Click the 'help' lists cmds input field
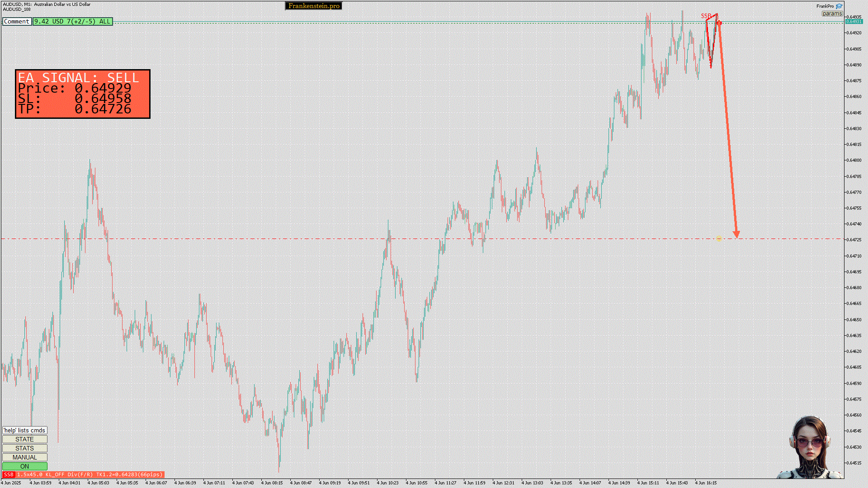868x488 pixels. (x=25, y=430)
